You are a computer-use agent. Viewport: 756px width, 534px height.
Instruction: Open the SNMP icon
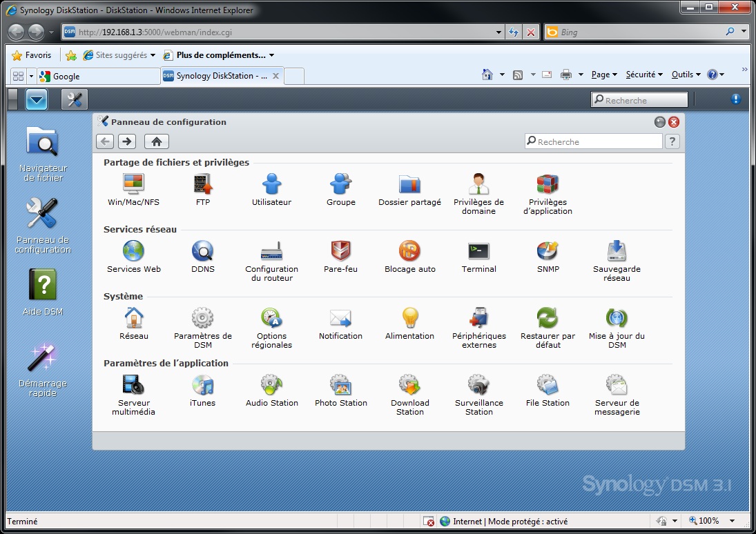[x=547, y=250]
